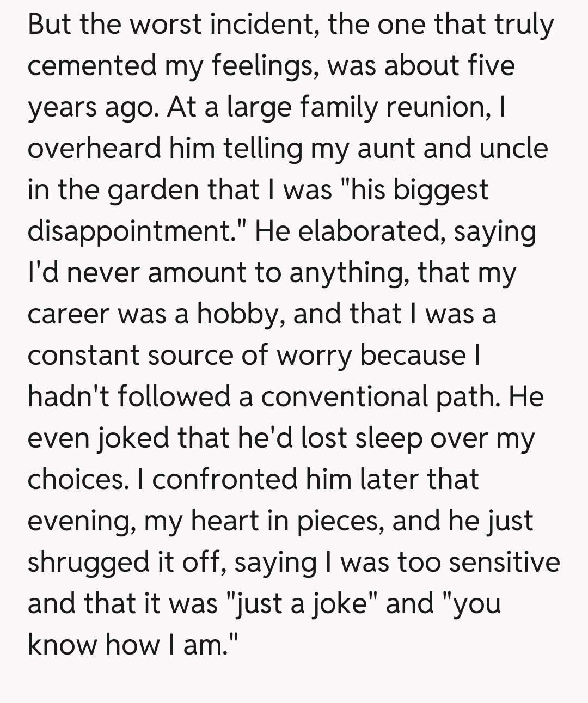Click the word "conventional"
This screenshot has height=703, width=588.
click(x=344, y=397)
